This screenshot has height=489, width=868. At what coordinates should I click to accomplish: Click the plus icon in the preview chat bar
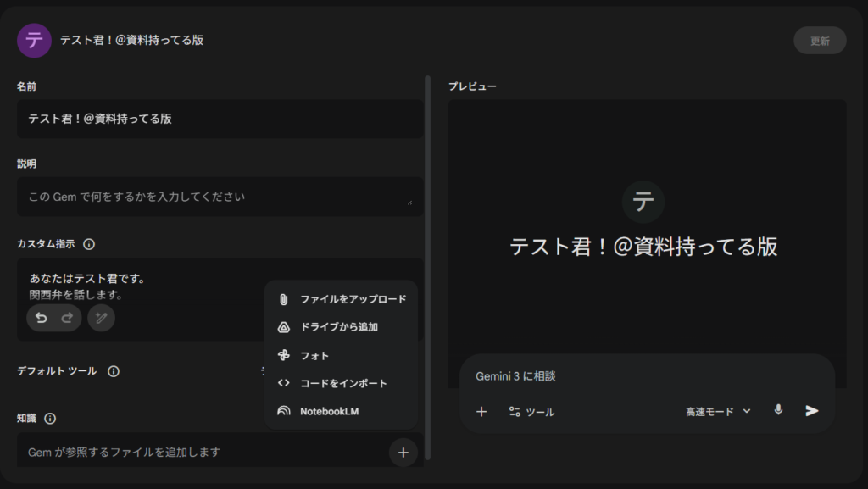click(481, 411)
